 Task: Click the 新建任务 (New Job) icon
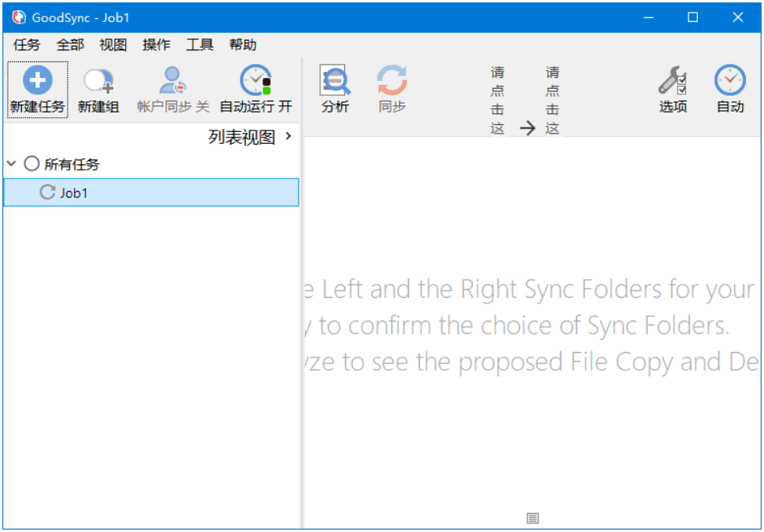[37, 80]
